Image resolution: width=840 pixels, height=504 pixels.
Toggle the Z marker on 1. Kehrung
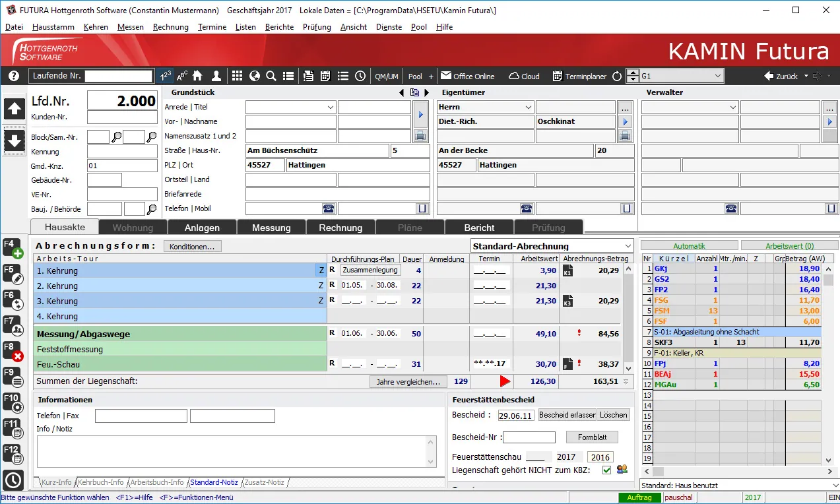click(321, 270)
